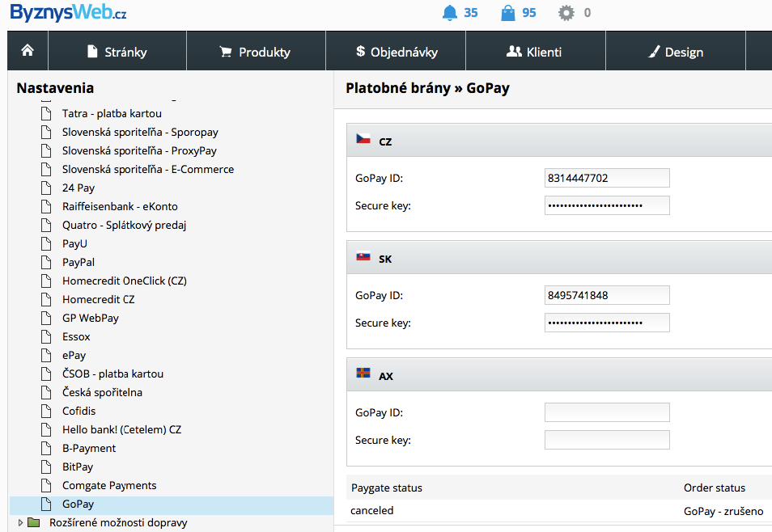Open notifications bell icon
Viewport: 772px width, 532px height.
[x=450, y=13]
